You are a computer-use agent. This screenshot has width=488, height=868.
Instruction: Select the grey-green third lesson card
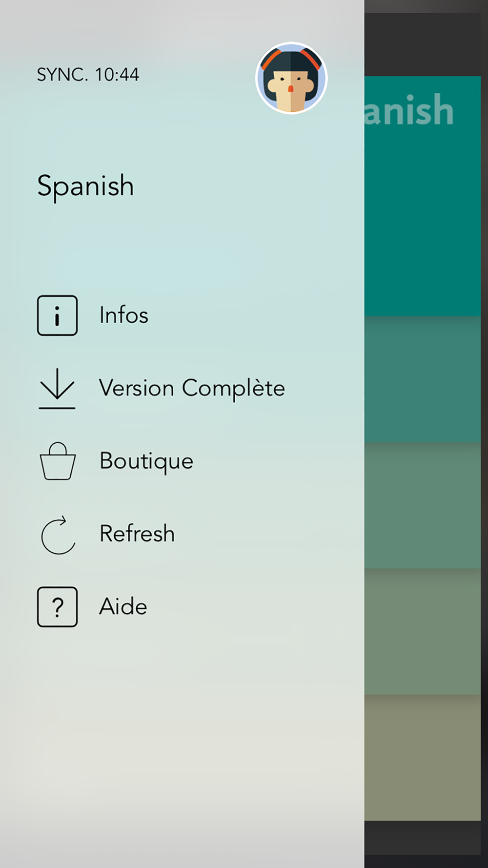click(x=423, y=505)
